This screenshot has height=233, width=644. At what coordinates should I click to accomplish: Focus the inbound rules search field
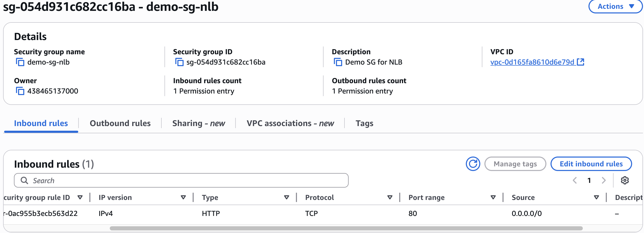[181, 181]
